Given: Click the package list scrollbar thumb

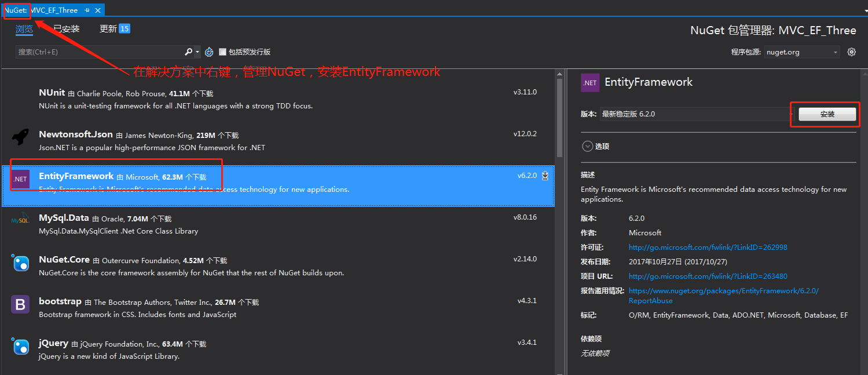Looking at the screenshot, I should [559, 119].
